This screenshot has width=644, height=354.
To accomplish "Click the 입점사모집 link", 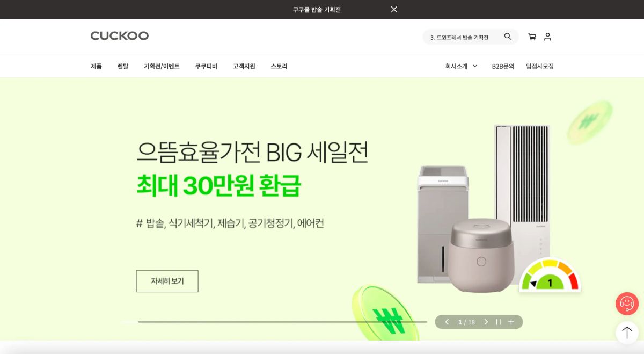I will pos(540,66).
